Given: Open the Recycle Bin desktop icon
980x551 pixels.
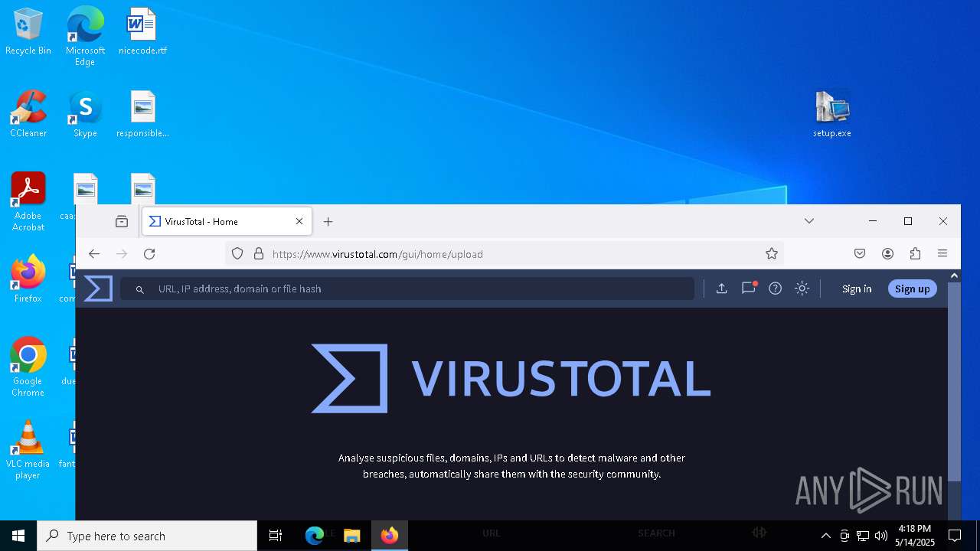Looking at the screenshot, I should coord(28,31).
